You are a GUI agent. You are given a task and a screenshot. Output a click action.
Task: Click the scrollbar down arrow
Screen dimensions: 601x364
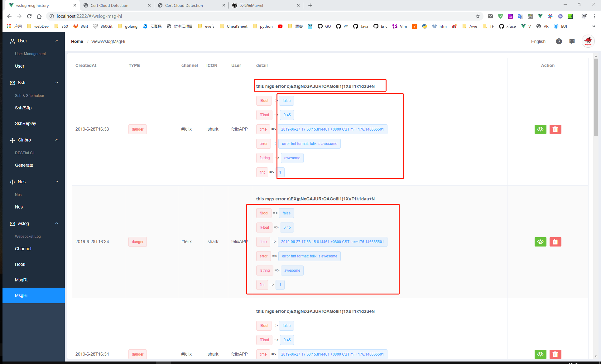pyautogui.click(x=596, y=356)
